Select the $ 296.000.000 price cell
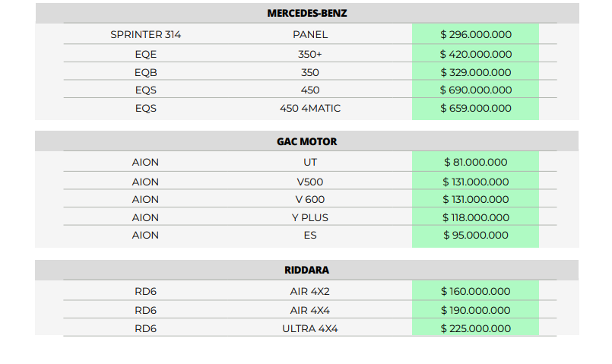The width and height of the screenshot is (612, 364). pyautogui.click(x=476, y=34)
